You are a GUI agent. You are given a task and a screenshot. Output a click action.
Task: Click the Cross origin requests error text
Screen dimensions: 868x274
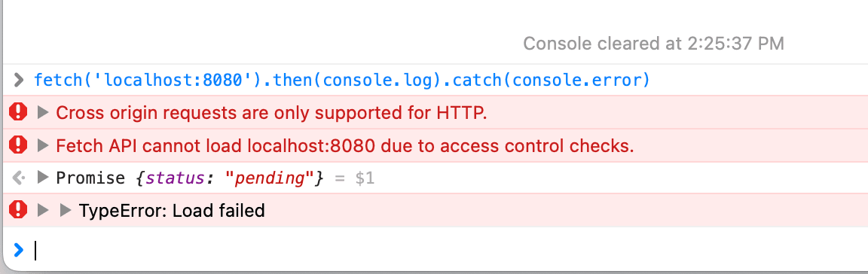pos(271,113)
